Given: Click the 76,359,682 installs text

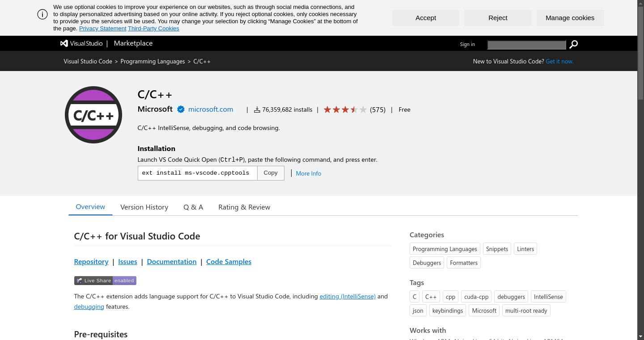Looking at the screenshot, I should [x=287, y=109].
